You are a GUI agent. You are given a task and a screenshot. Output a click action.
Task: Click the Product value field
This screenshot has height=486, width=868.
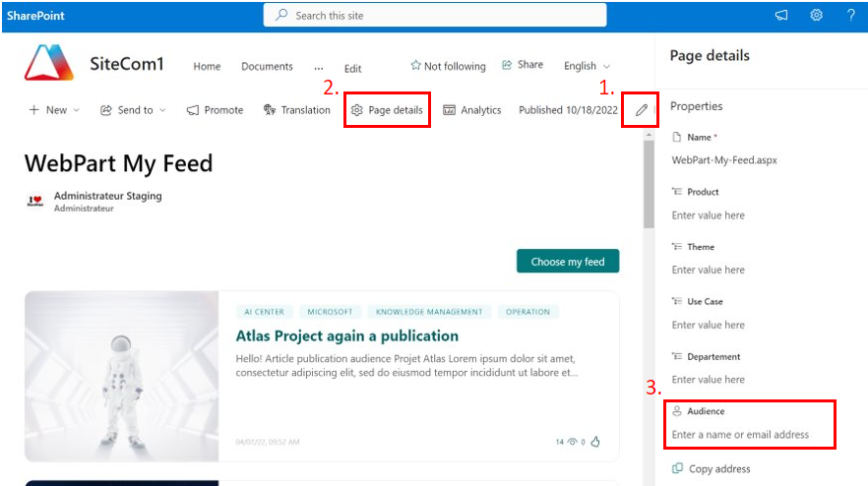tap(708, 215)
